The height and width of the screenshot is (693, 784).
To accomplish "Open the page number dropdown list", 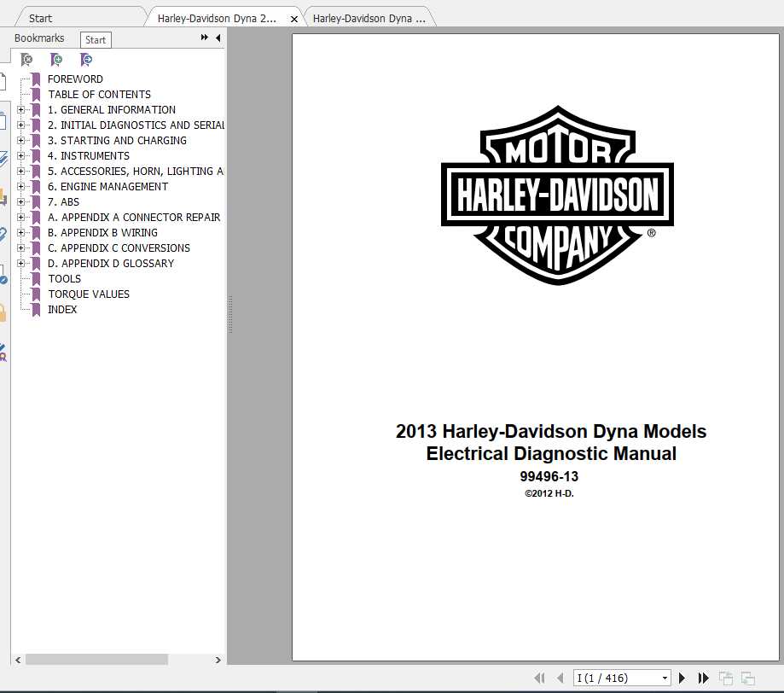I will tap(665, 677).
